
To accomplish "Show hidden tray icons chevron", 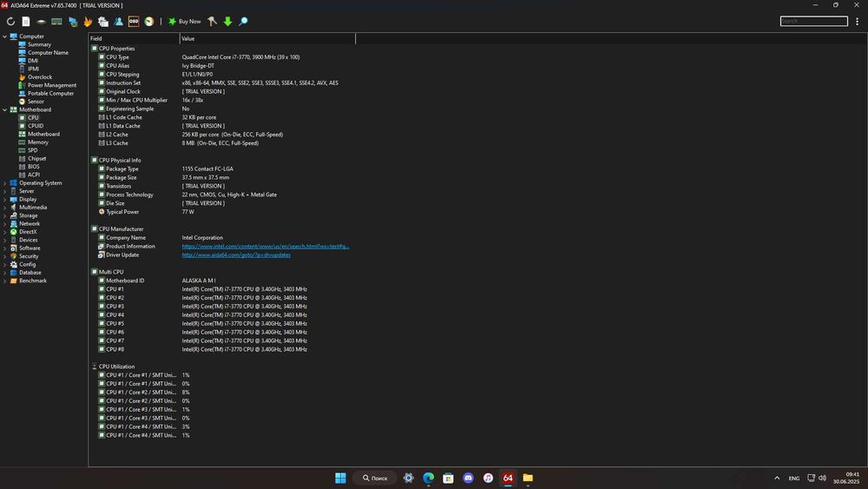I will [x=777, y=478].
